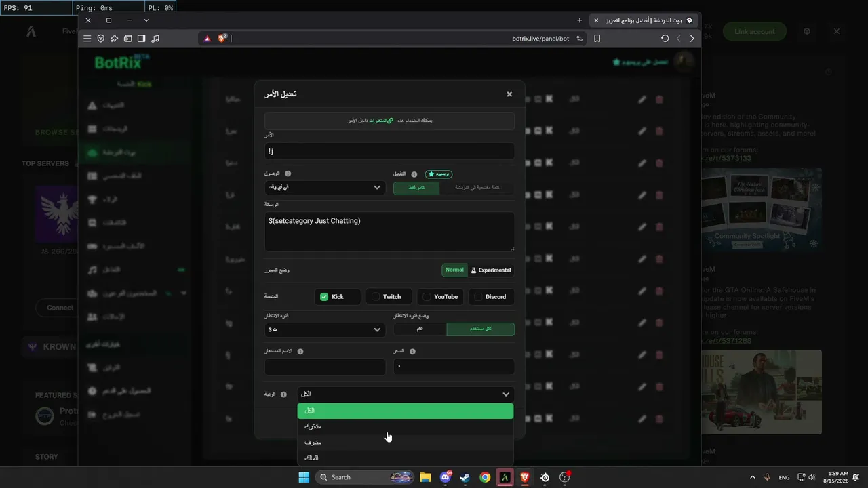Toggle the Brave sidebar panel icon
The height and width of the screenshot is (488, 868).
tap(141, 39)
